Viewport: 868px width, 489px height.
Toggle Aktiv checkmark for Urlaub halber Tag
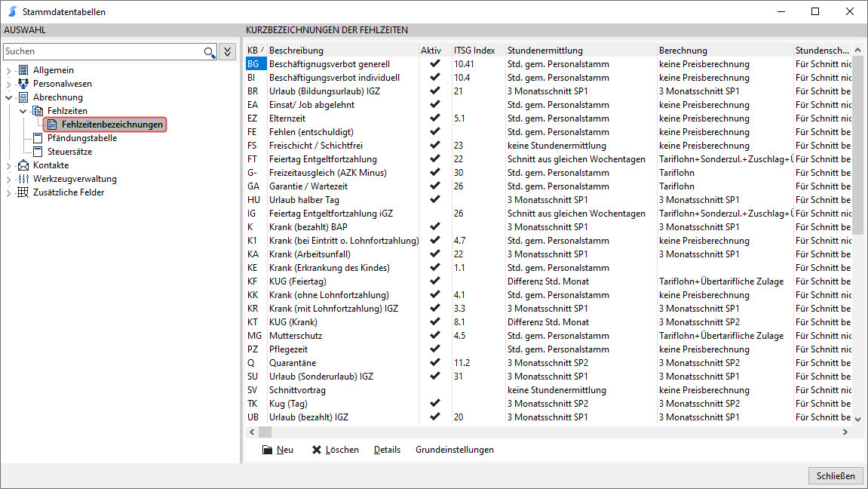(x=435, y=199)
